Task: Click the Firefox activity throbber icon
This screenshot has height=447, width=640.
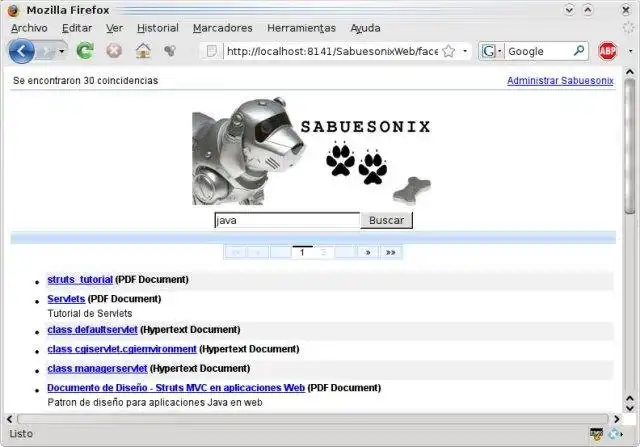Action: [x=629, y=28]
